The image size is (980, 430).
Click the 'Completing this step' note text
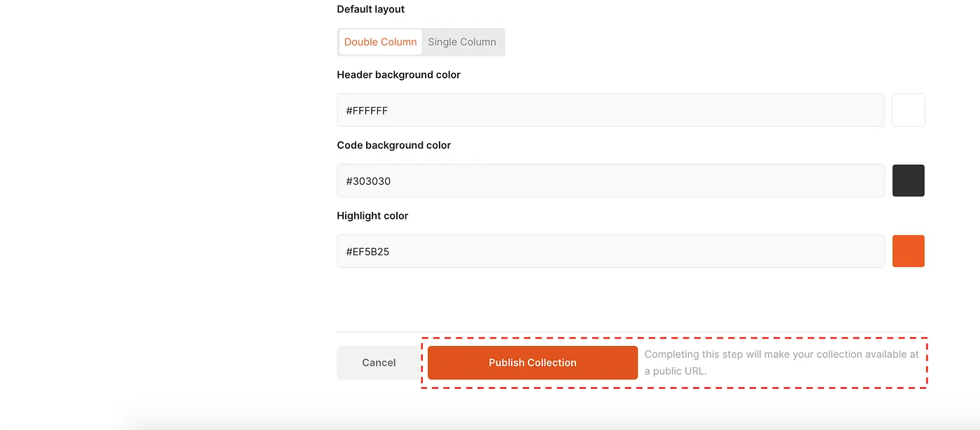782,363
